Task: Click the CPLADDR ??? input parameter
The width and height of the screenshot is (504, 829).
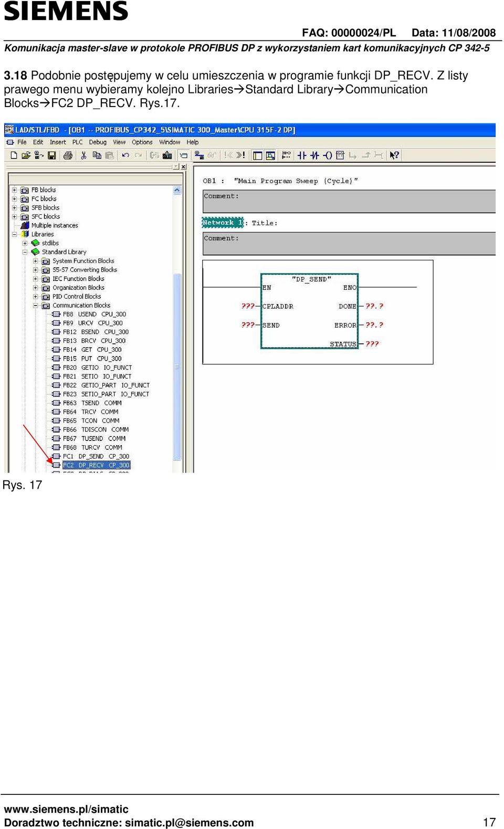Action: (248, 306)
